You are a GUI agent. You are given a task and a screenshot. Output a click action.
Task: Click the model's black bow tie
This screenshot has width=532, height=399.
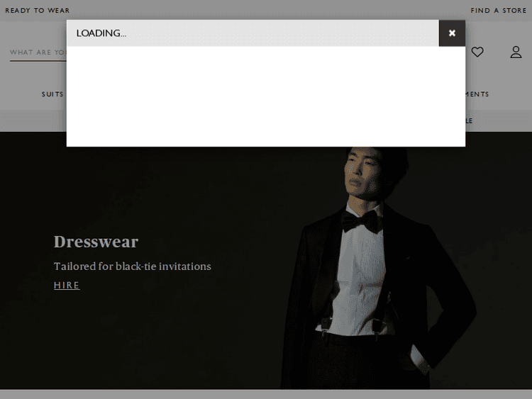pos(362,222)
